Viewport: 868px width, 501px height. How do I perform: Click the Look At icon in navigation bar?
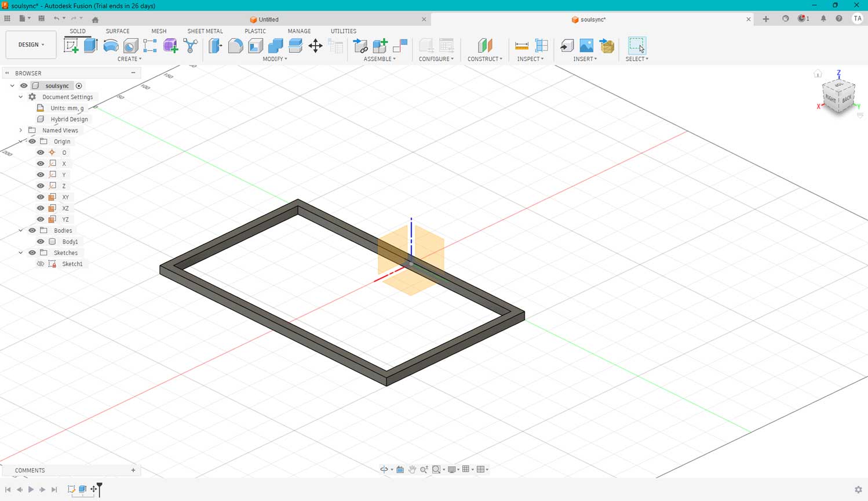(x=400, y=470)
